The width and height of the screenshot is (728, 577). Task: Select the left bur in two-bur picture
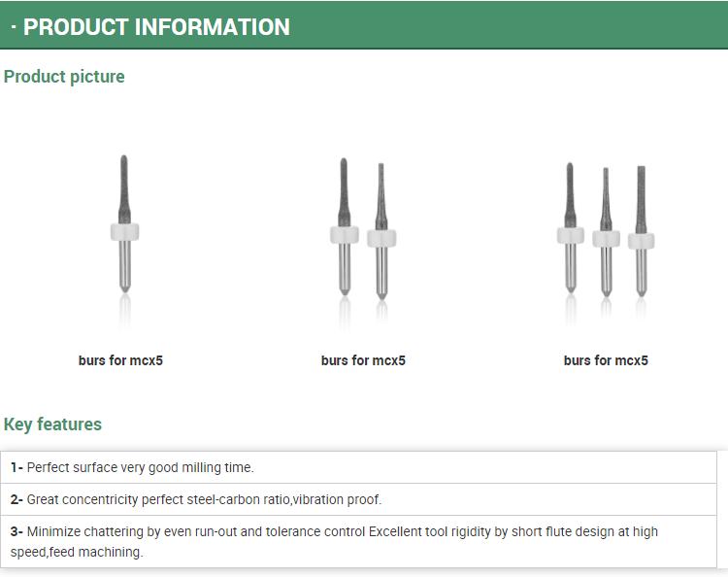[343, 228]
